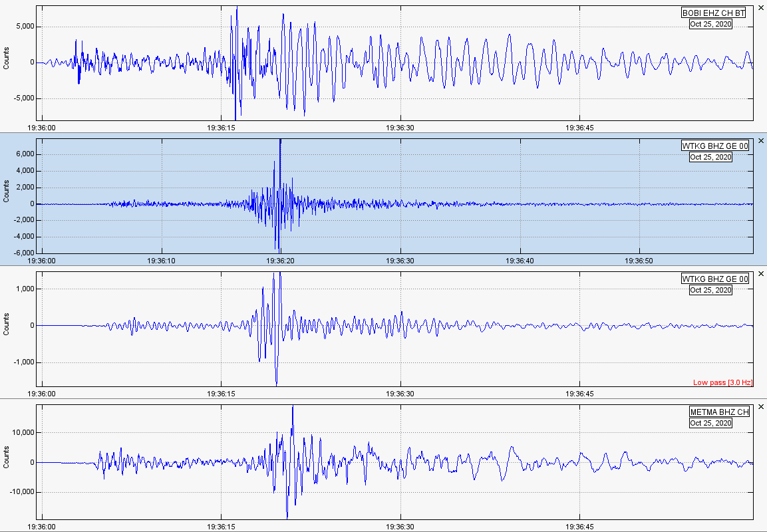Click the BOBI EHZ CH BT station label
Screen dimensions: 767x532
(714, 13)
